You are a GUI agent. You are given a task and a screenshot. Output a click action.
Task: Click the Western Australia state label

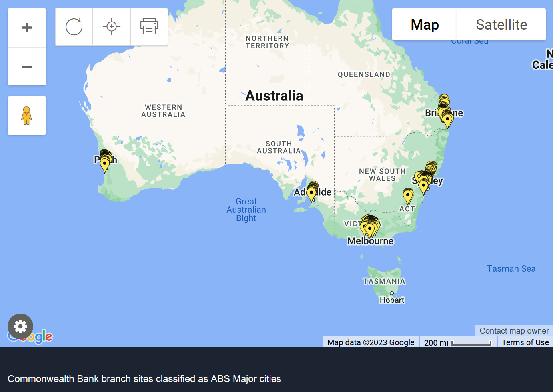click(x=163, y=111)
